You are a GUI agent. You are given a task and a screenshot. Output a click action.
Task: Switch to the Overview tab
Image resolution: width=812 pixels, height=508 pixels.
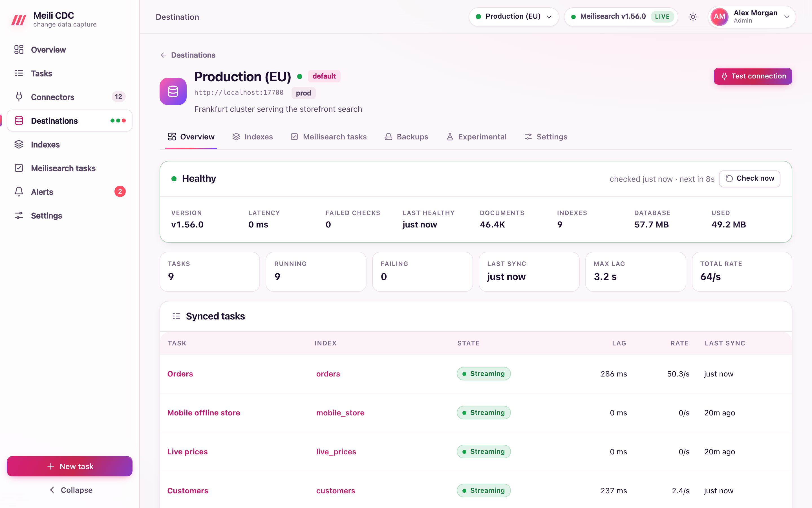(191, 137)
